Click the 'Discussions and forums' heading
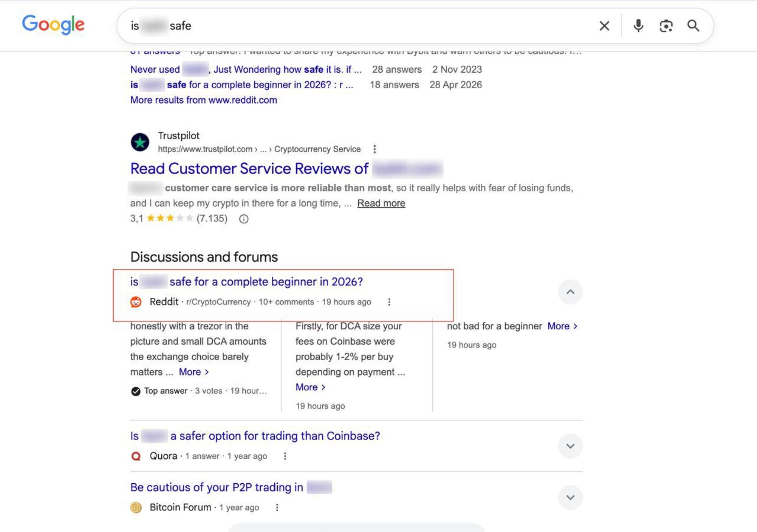This screenshot has width=757, height=532. pos(204,257)
